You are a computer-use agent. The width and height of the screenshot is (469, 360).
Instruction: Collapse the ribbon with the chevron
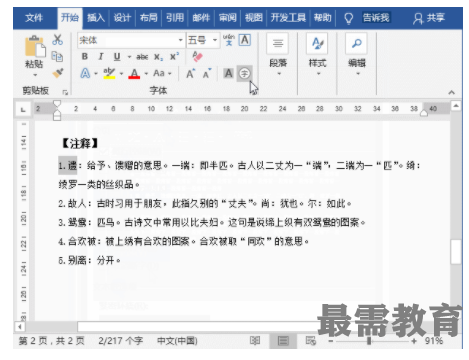tap(451, 92)
